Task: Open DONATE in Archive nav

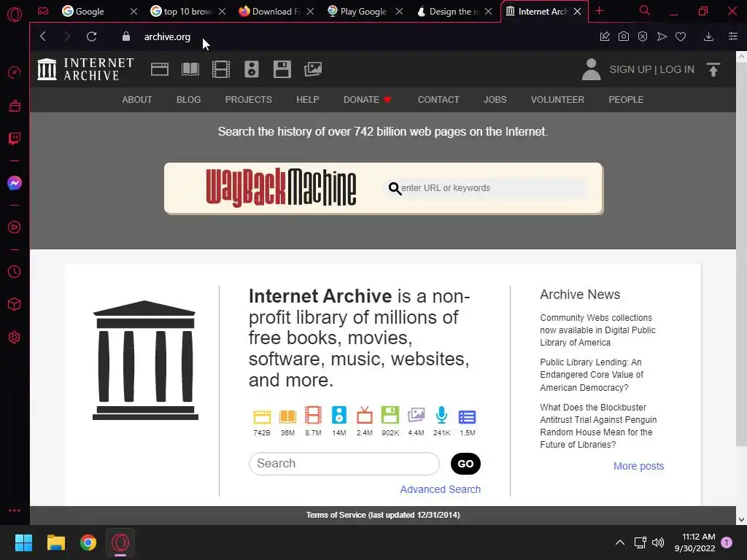Action: [368, 99]
